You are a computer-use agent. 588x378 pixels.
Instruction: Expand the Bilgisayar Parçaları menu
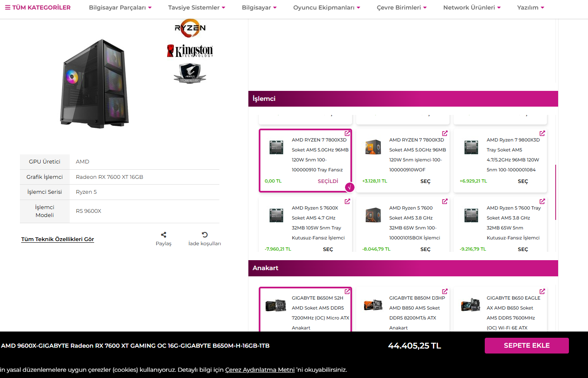[x=120, y=7]
